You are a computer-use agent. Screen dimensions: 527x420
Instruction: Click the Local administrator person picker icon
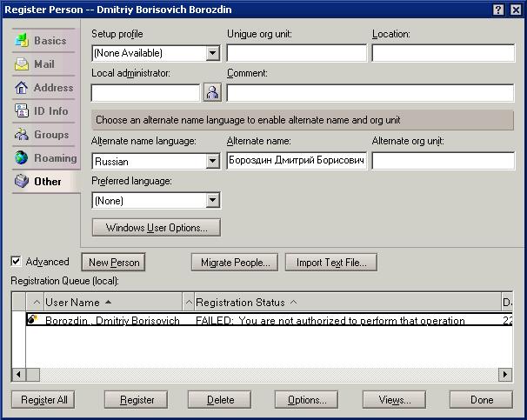click(212, 92)
